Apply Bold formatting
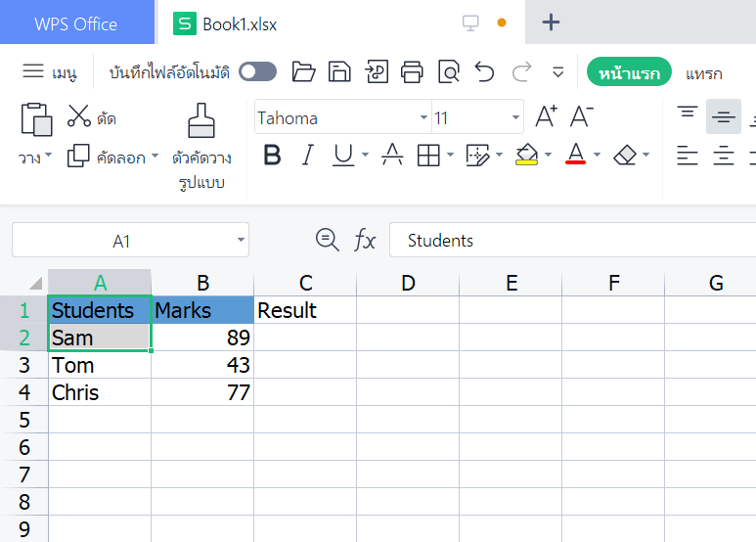The width and height of the screenshot is (756, 542). pos(272,156)
